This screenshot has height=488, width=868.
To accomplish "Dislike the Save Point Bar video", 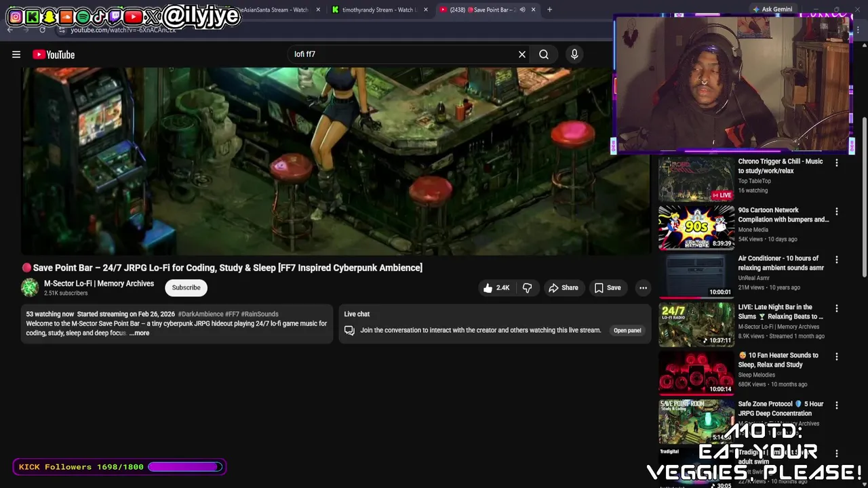I will 527,288.
